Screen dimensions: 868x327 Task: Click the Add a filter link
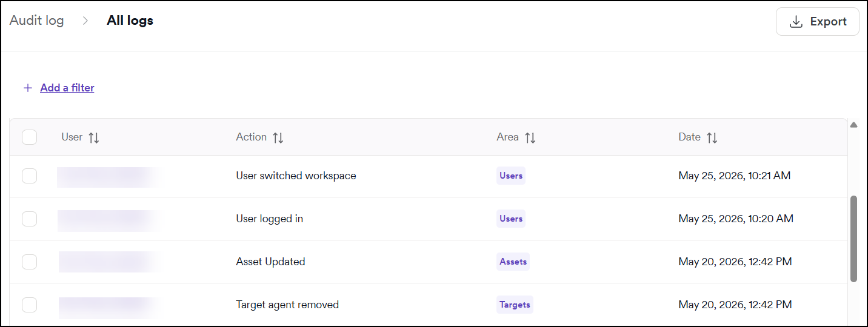coord(67,88)
